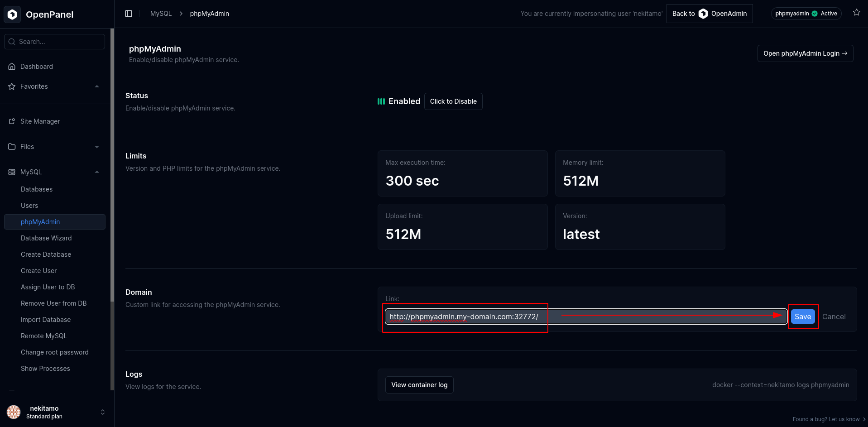868x427 pixels.
Task: Expand the Files menu
Action: point(97,147)
